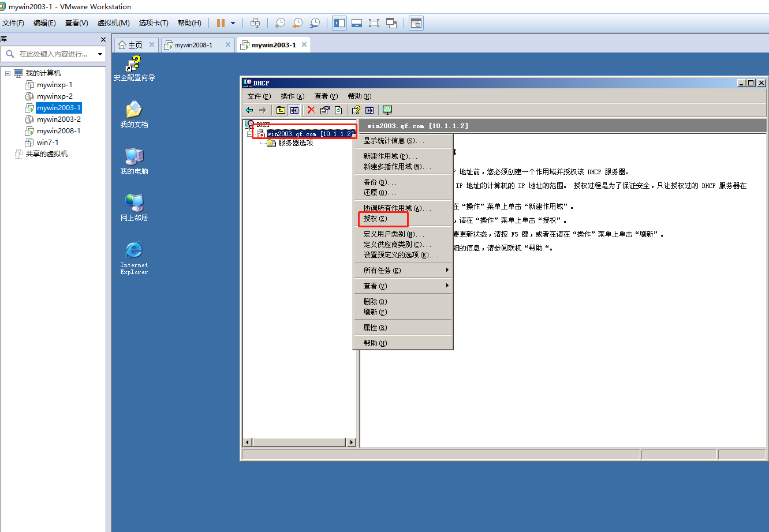Viewport: 769px width, 532px height.
Task: Select the 我的文档 desktop icon
Action: pyautogui.click(x=134, y=114)
